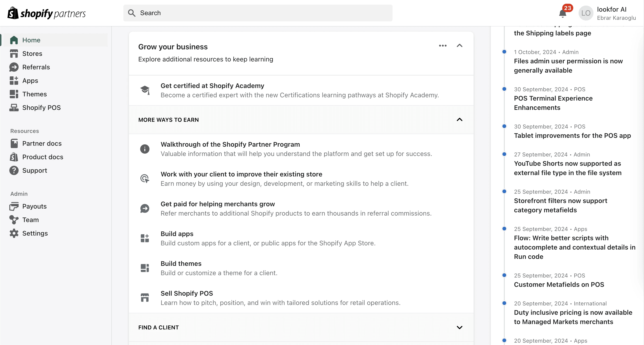Open Settings using the gear icon
Image resolution: width=644 pixels, height=345 pixels.
(14, 233)
